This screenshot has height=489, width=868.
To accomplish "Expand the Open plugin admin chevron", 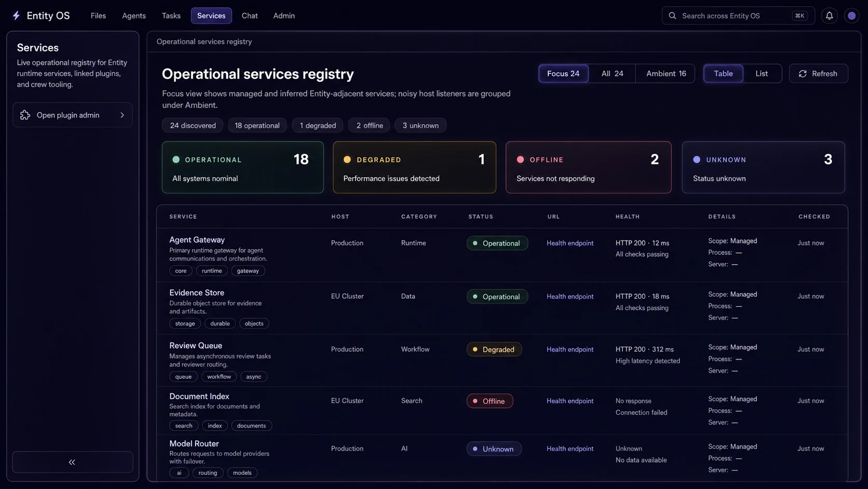I will tap(123, 115).
